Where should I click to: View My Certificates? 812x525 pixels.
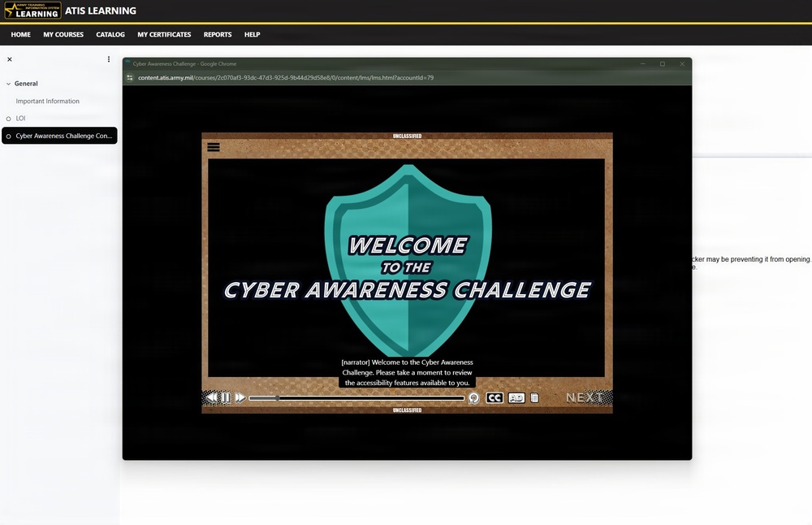point(164,35)
